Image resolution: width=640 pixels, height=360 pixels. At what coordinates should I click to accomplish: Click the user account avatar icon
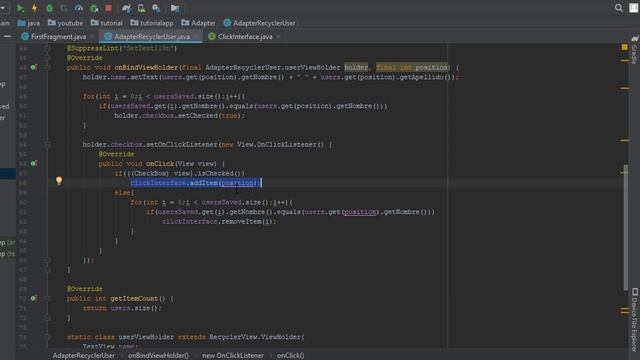pos(633,8)
